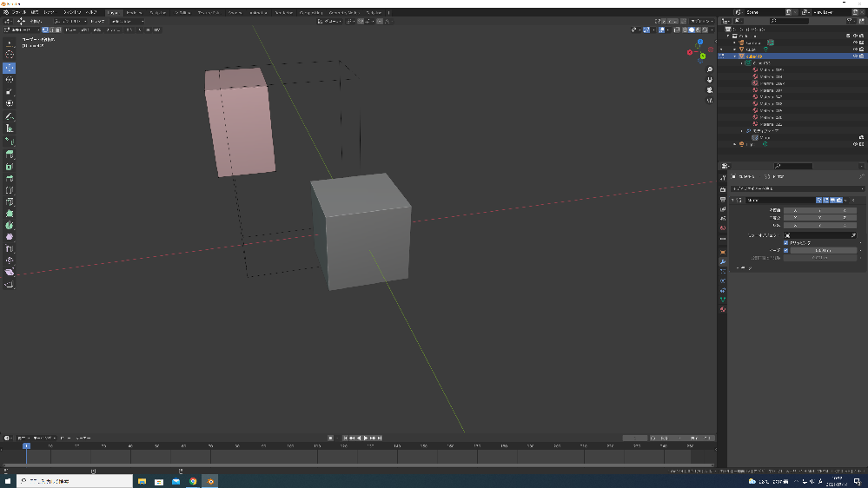
Task: Open the Mesh menu in viewport header
Action: (113, 30)
